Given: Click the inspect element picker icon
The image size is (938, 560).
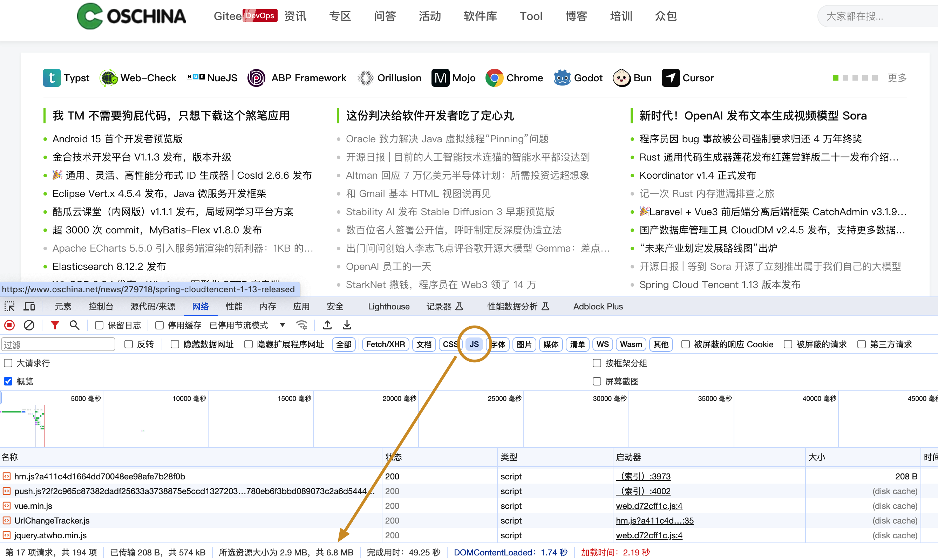Looking at the screenshot, I should pos(9,306).
